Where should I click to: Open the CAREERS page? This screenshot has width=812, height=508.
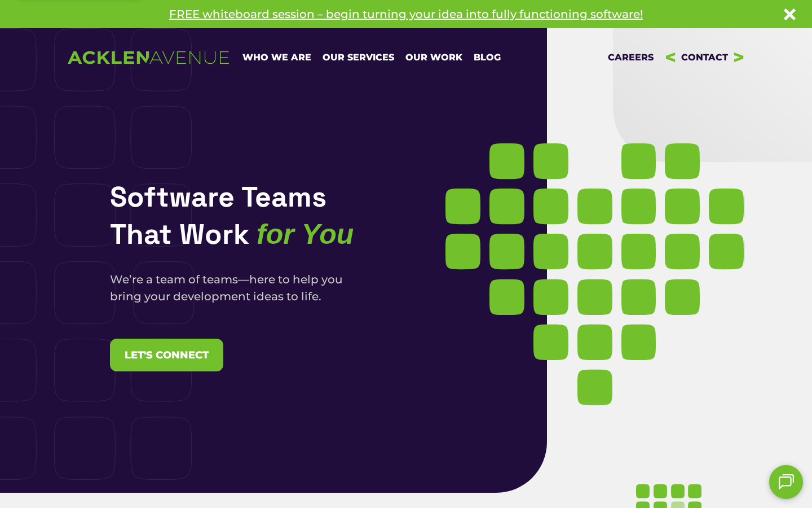630,58
